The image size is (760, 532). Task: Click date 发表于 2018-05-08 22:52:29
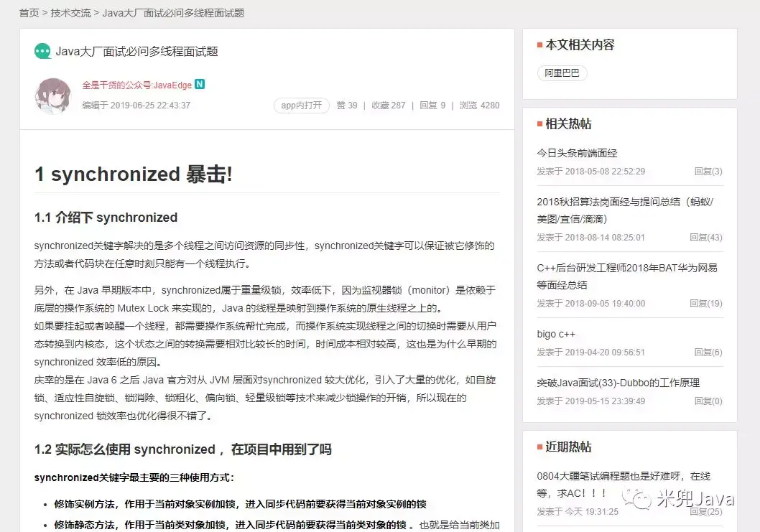(591, 171)
